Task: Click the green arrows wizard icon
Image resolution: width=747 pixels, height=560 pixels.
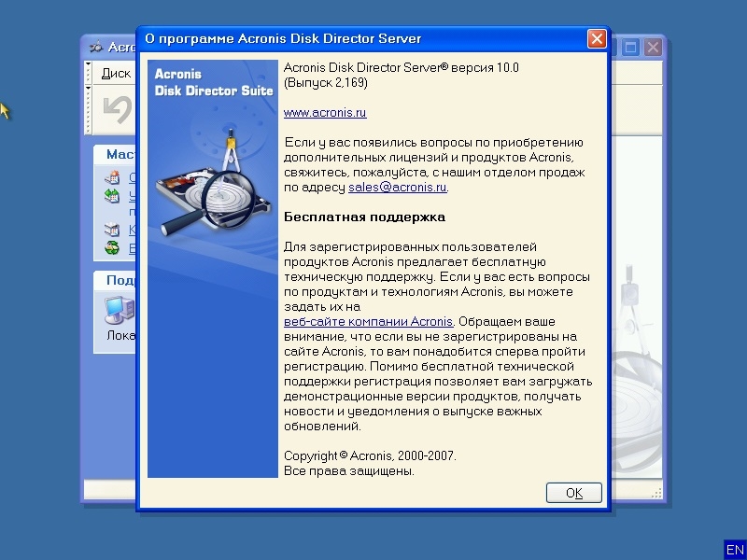Action: pos(112,196)
